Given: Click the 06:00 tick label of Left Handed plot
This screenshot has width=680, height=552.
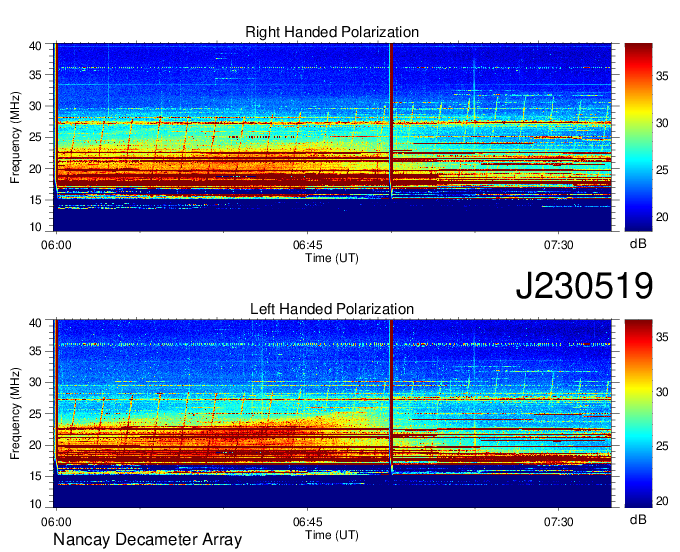Looking at the screenshot, I should tap(56, 522).
